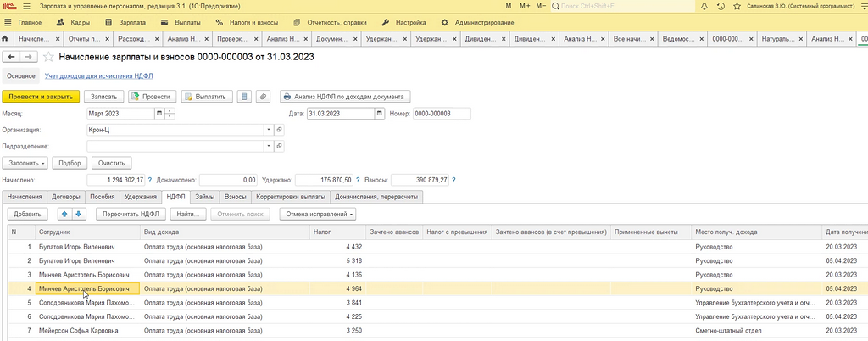868x341 pixels.
Task: Click the Провести и закрыть button
Action: point(41,97)
